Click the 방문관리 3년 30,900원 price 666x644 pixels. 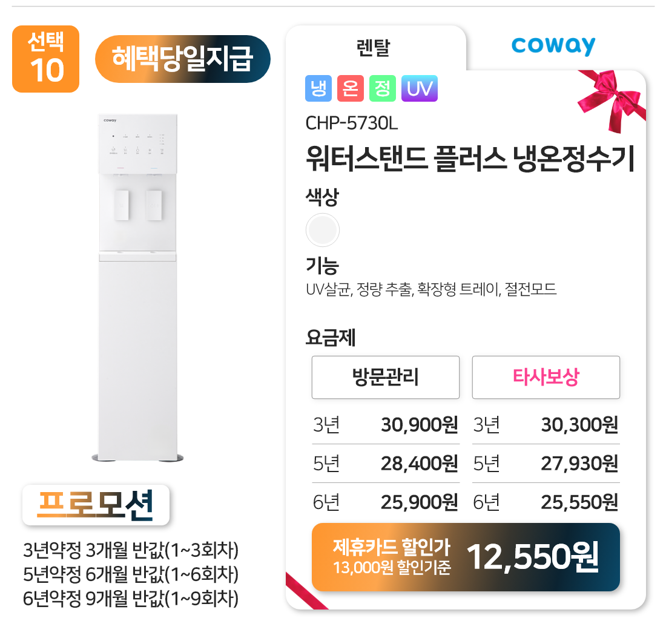point(419,425)
